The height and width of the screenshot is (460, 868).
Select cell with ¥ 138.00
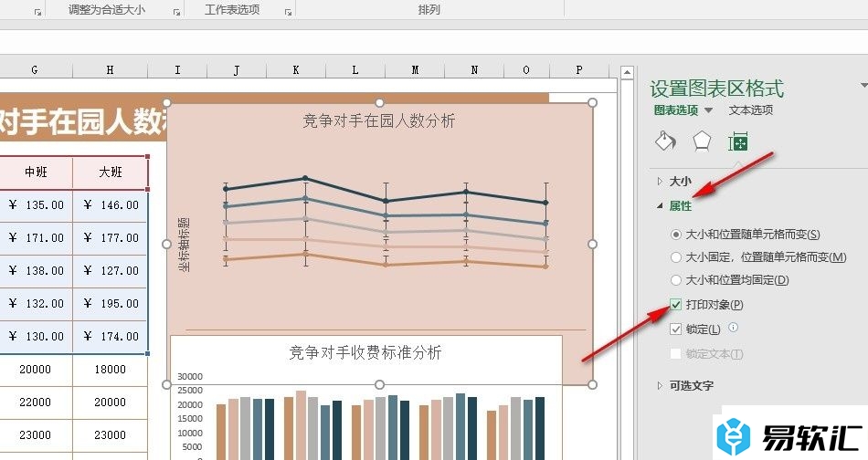(36, 270)
